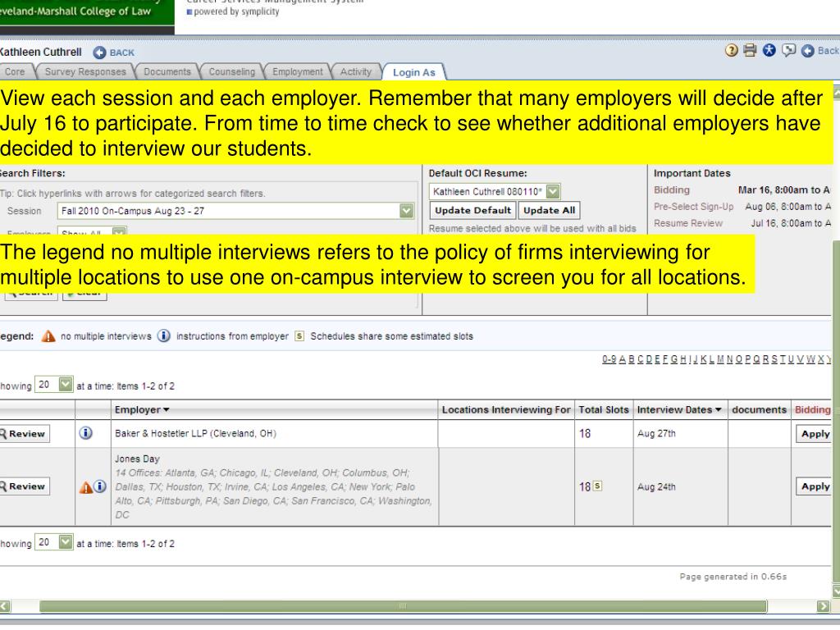Filter employers by letter W

coord(810,359)
